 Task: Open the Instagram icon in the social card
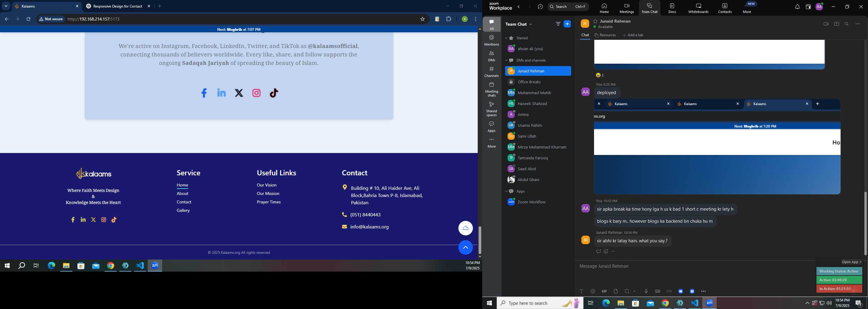257,93
